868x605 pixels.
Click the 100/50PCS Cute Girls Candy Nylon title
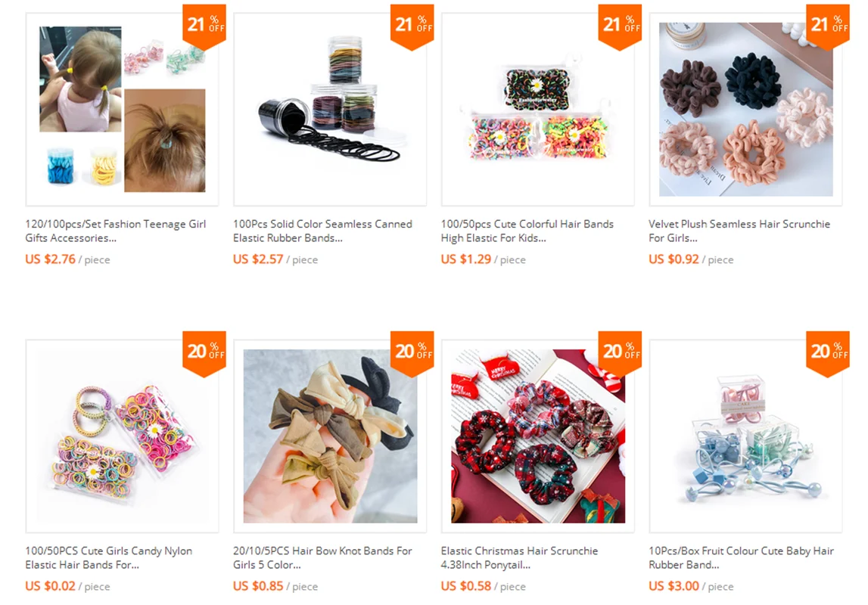[x=108, y=558]
